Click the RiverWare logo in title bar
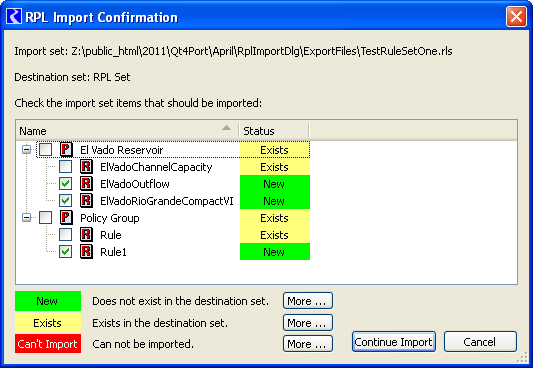533x368 pixels. pyautogui.click(x=14, y=16)
